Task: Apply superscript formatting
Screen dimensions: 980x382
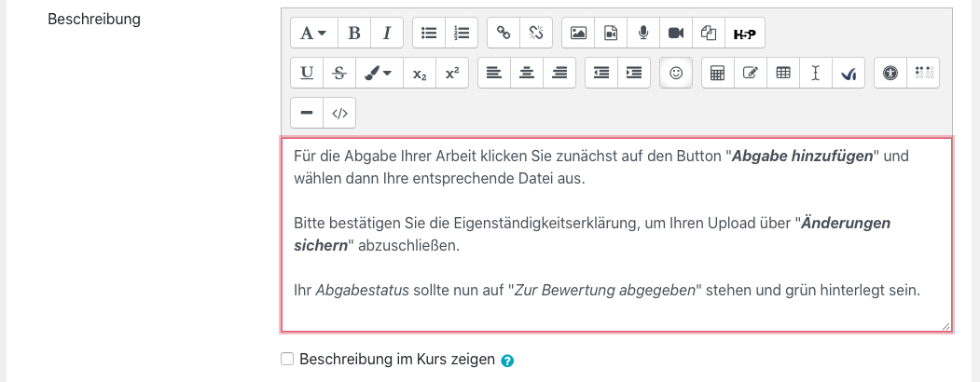Action: (x=452, y=73)
